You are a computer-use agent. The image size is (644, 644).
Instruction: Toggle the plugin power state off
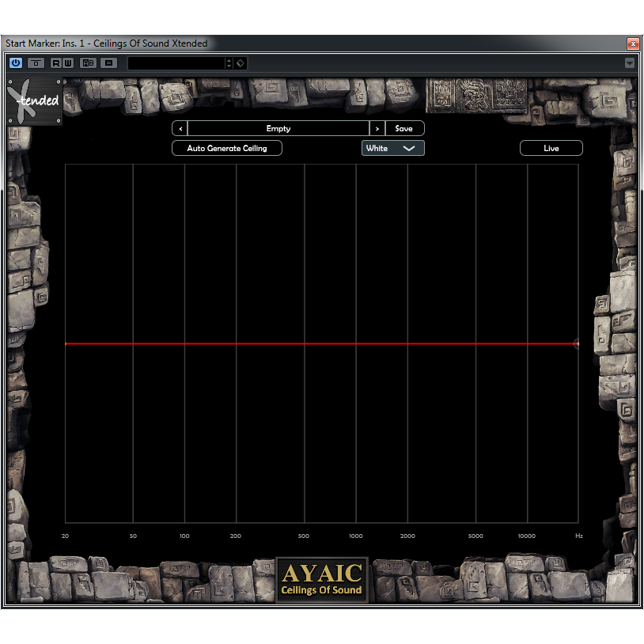tap(14, 63)
